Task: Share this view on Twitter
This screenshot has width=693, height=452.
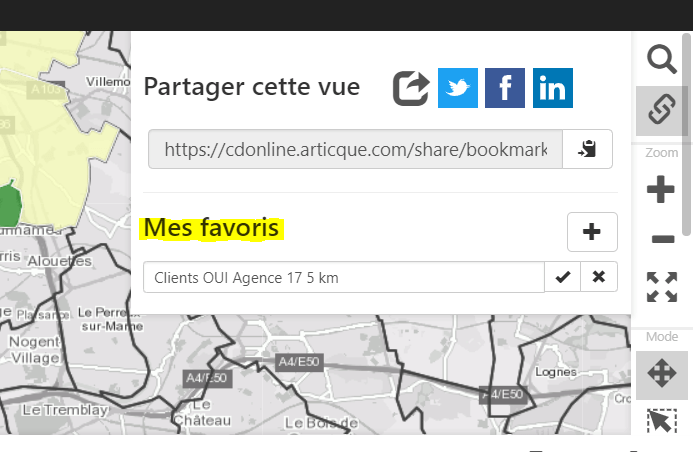Action: [x=458, y=88]
